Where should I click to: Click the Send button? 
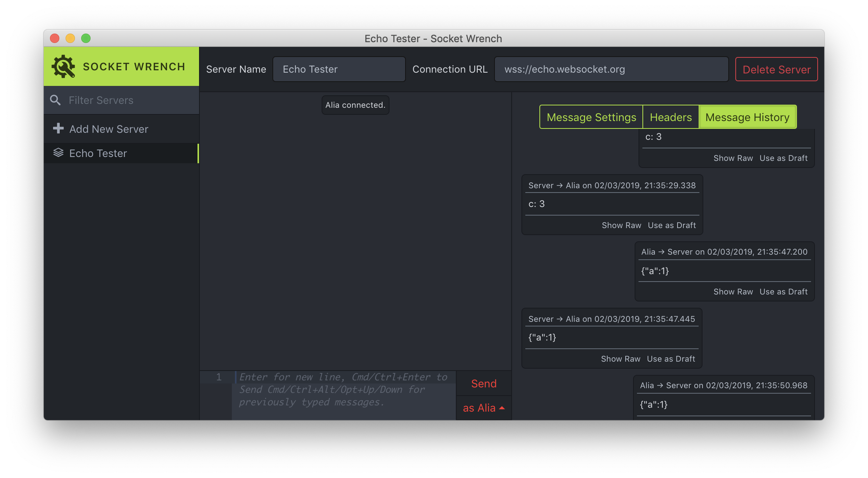click(484, 383)
